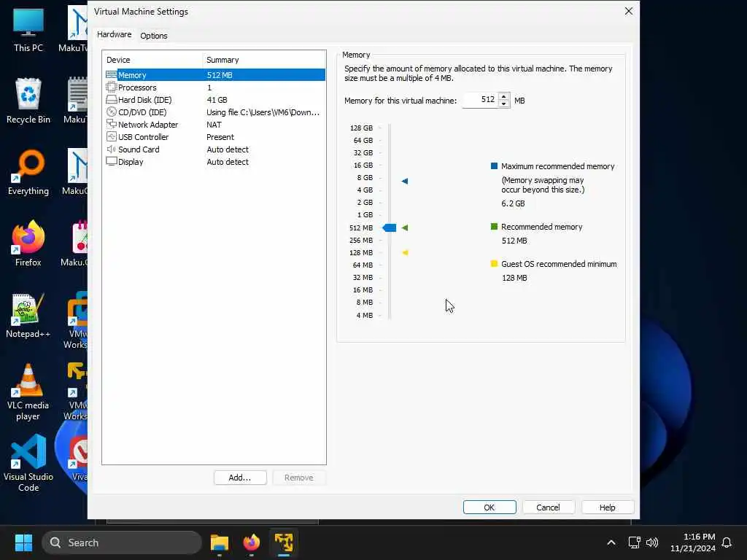The width and height of the screenshot is (747, 560).
Task: Open the notifications bell
Action: pyautogui.click(x=727, y=542)
